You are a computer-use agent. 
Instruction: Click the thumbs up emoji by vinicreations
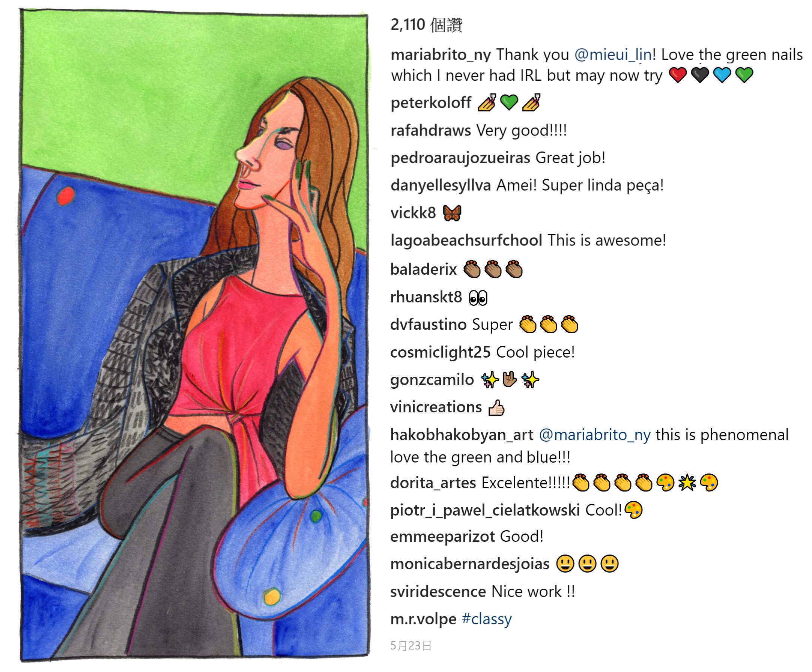[496, 407]
